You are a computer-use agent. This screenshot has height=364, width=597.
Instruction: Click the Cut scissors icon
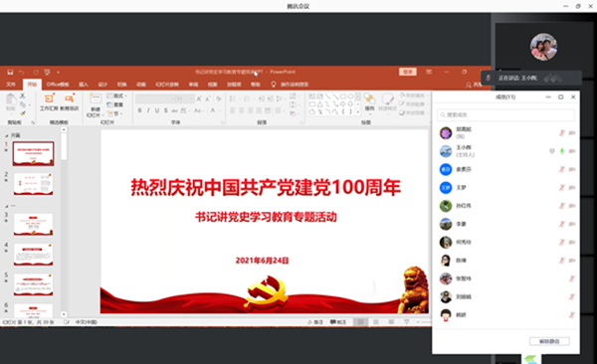coord(23,95)
